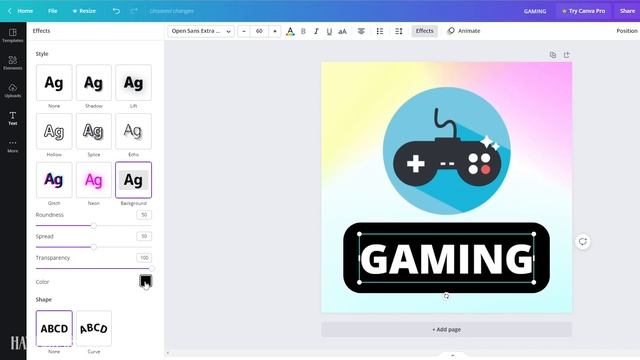Viewport: 640px width, 360px height.
Task: Click the Spread slider handle
Action: click(93, 247)
